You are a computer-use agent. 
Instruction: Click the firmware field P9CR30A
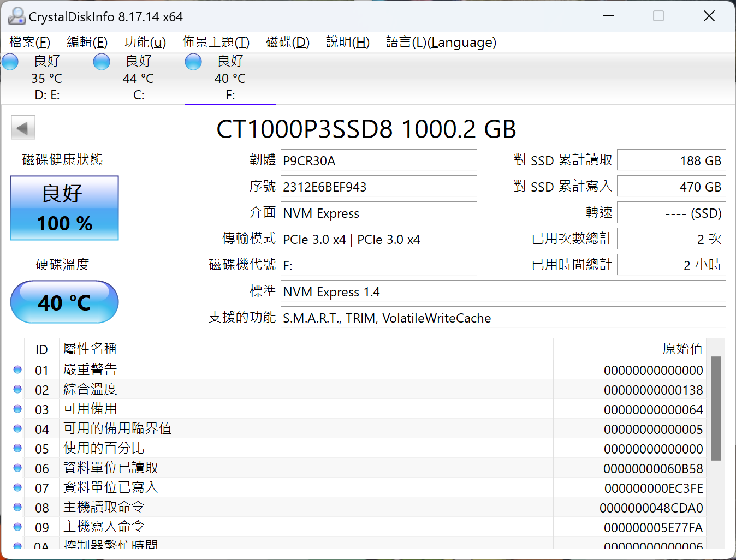[378, 161]
